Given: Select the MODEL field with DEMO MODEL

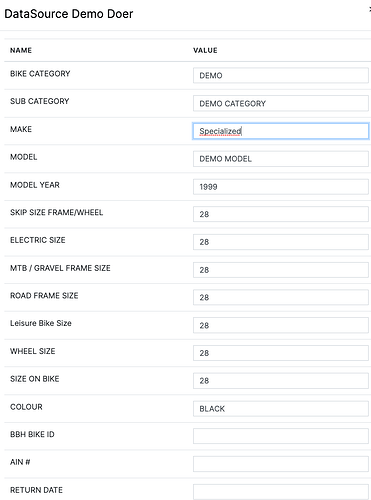Looking at the screenshot, I should pyautogui.click(x=281, y=159).
